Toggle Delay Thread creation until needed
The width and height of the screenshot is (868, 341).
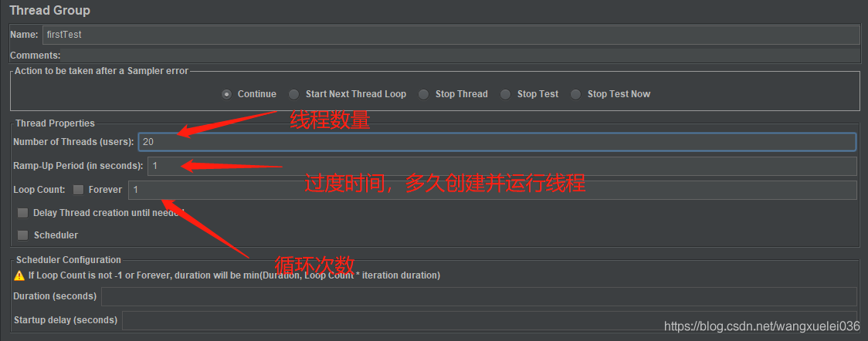(23, 213)
